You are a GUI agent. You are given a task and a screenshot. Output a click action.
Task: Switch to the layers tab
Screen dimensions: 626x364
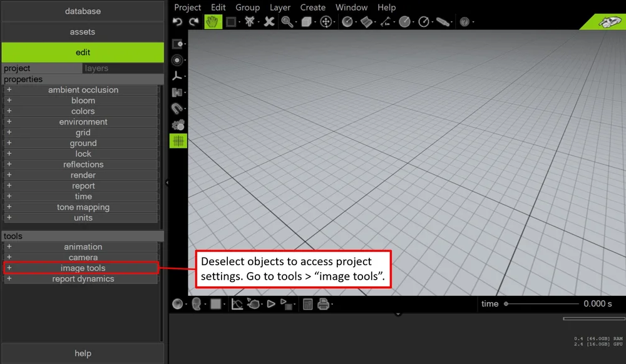tap(123, 68)
